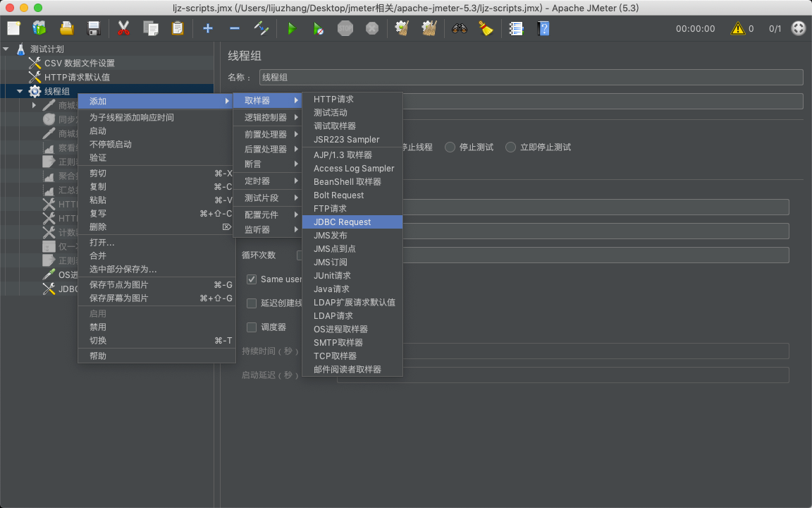
Task: Click into the 名称 input field
Action: tap(531, 77)
